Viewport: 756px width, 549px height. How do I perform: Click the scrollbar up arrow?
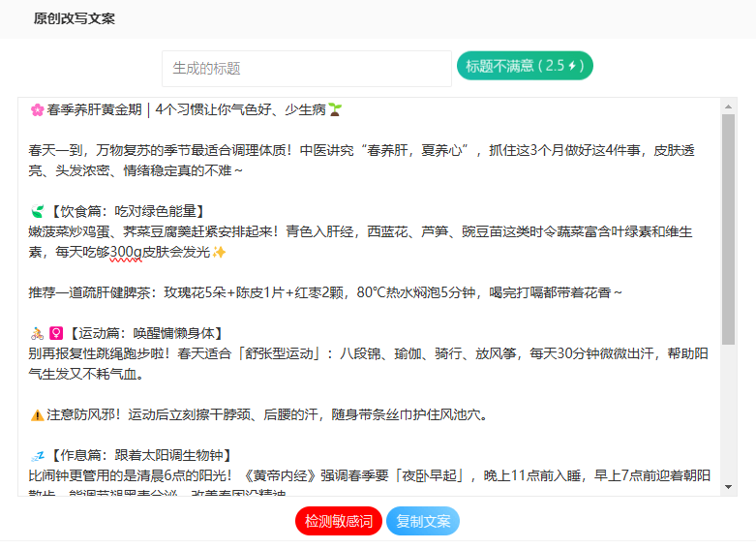(x=728, y=105)
